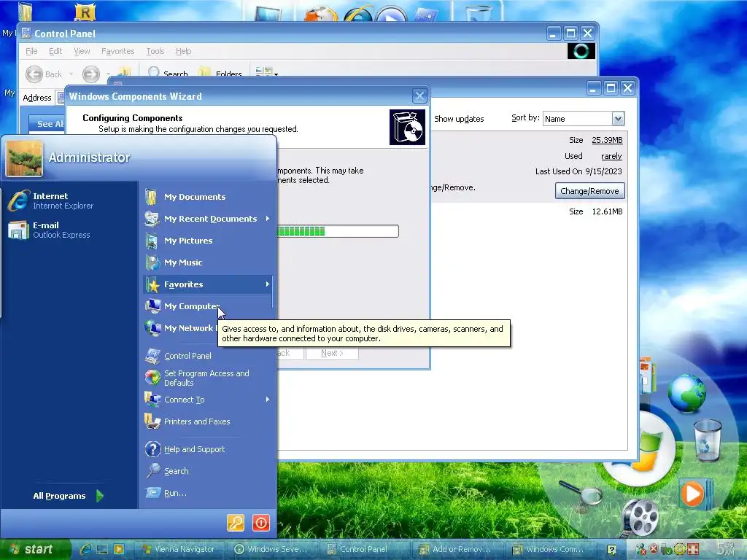Expand the Connect To submenu
The width and height of the screenshot is (747, 560).
(208, 400)
